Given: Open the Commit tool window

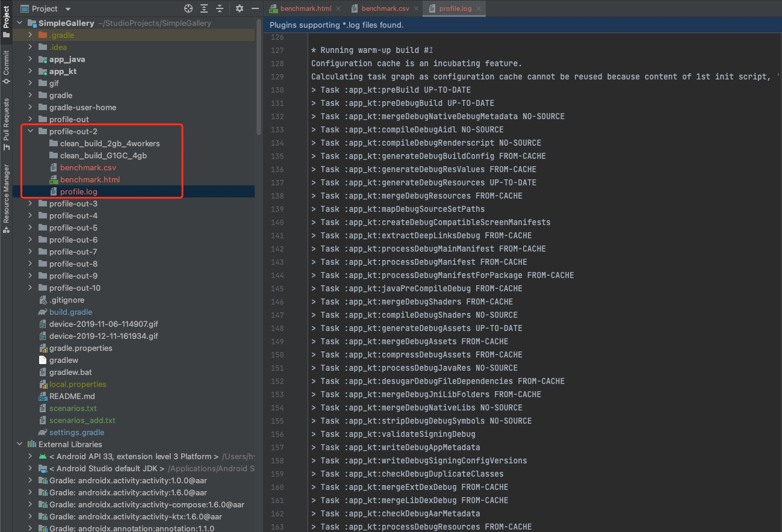Looking at the screenshot, I should [x=6, y=67].
